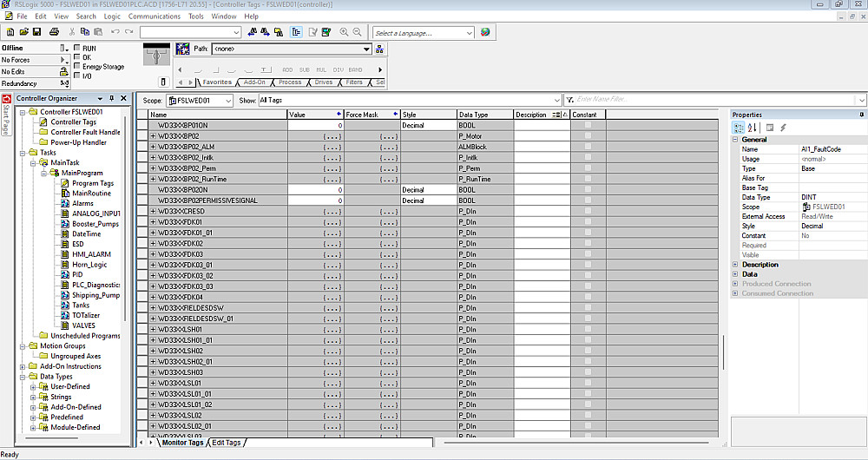Click the Print icon
The image size is (868, 460).
click(x=54, y=32)
